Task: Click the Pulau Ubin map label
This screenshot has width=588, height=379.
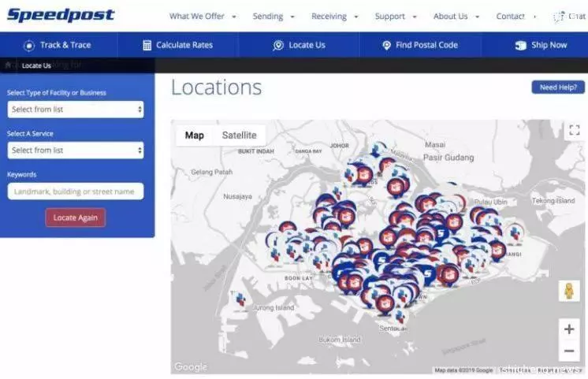Action: pos(490,202)
